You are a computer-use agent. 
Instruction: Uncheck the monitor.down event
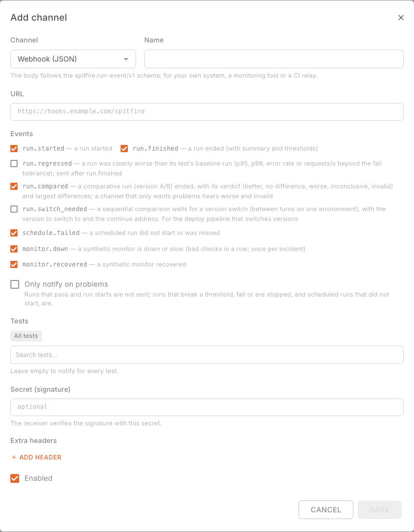coord(14,249)
